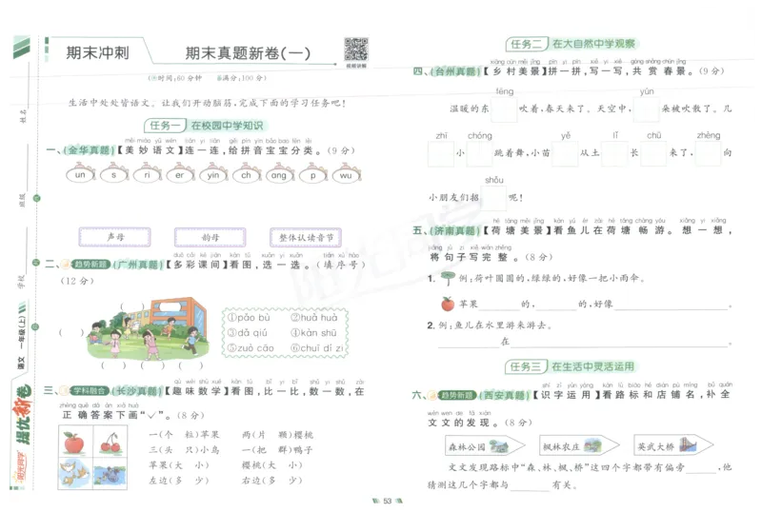The width and height of the screenshot is (762, 532).
Task: Click the 森林公园 road sign
Action: [x=485, y=446]
